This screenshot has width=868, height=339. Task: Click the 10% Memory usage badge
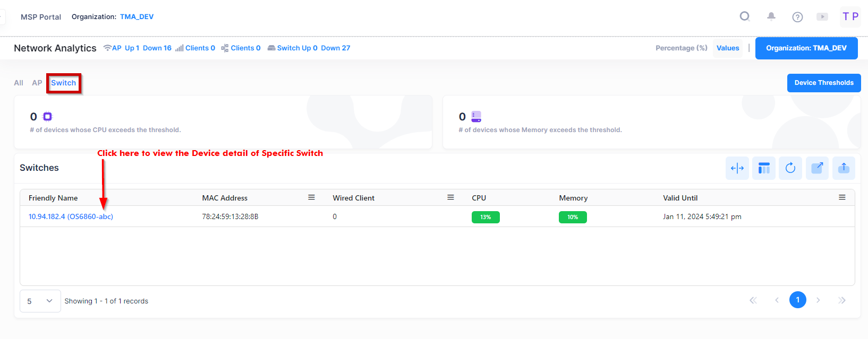pyautogui.click(x=573, y=217)
